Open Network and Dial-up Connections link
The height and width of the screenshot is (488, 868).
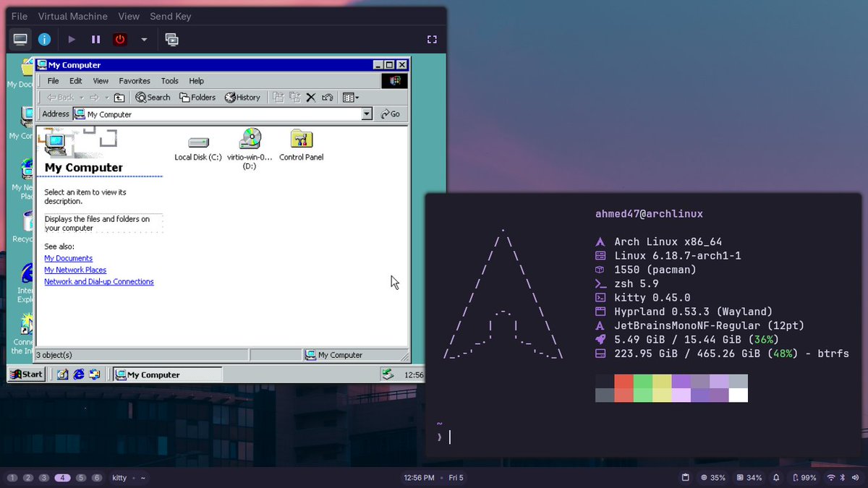point(99,281)
